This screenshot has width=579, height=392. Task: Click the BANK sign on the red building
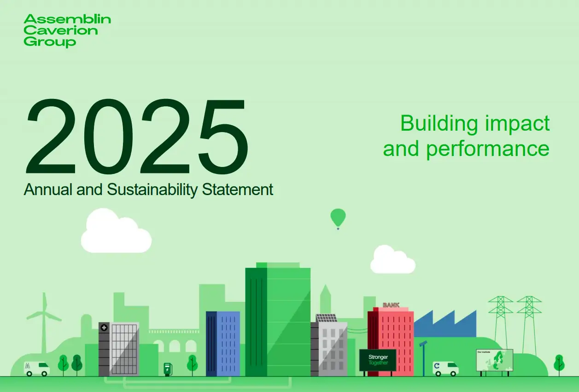click(x=391, y=304)
